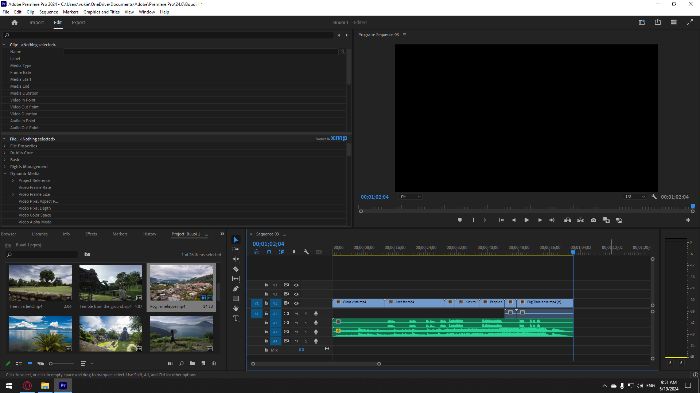The image size is (700, 393).
Task: Open Workspaces icon at top right
Action: 642,22
